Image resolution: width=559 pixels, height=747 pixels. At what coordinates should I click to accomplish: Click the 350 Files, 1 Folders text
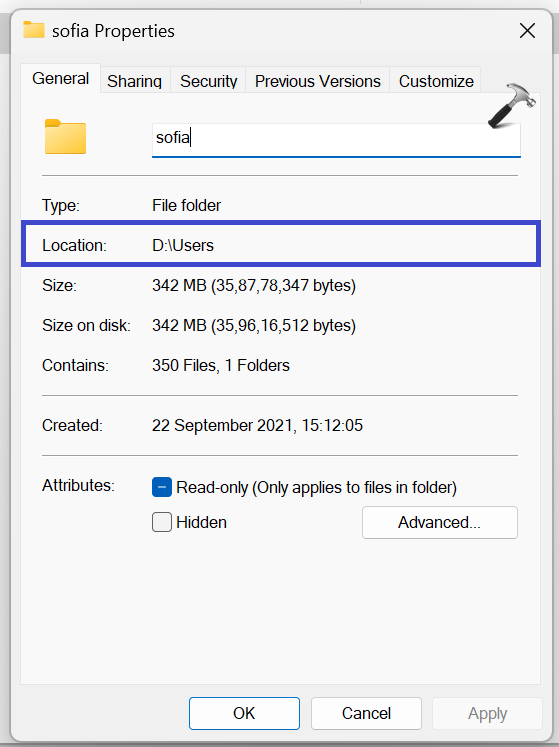pos(221,365)
